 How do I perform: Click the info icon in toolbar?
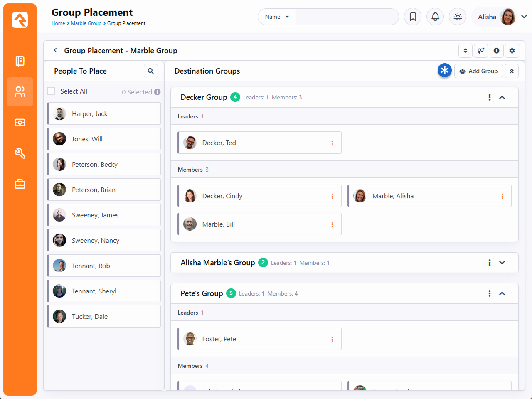coord(496,51)
